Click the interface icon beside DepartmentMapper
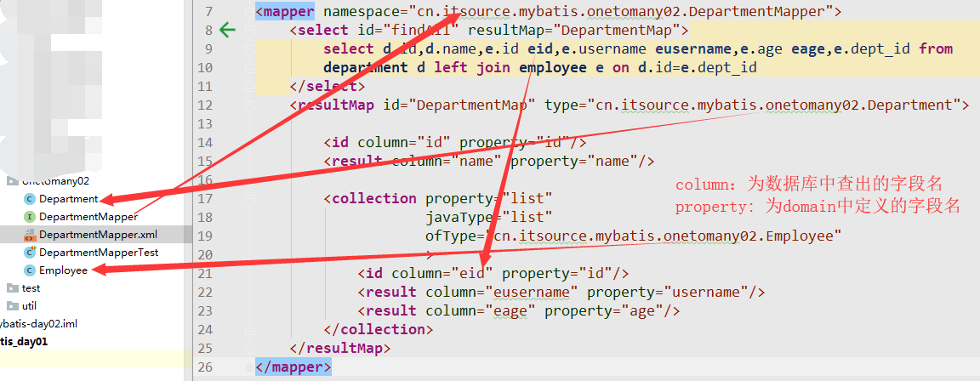This screenshot has height=381, width=980. [x=29, y=217]
